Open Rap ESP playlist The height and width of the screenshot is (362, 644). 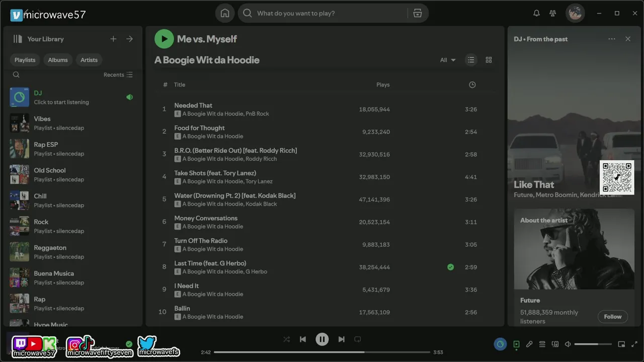pos(72,149)
